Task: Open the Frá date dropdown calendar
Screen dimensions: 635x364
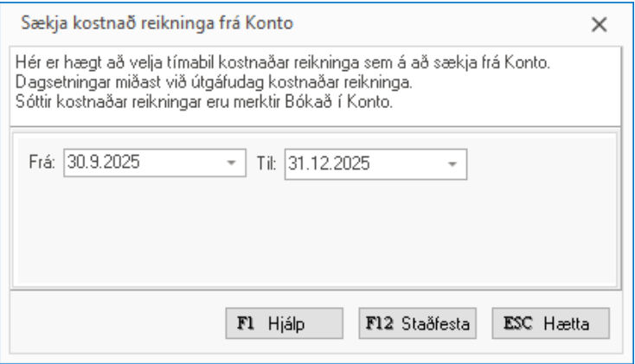Action: (x=231, y=163)
